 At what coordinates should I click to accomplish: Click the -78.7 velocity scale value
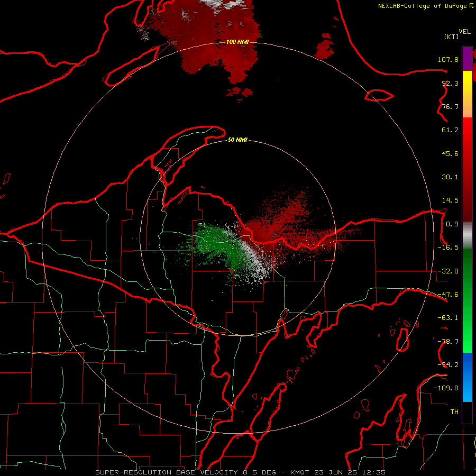(448, 342)
